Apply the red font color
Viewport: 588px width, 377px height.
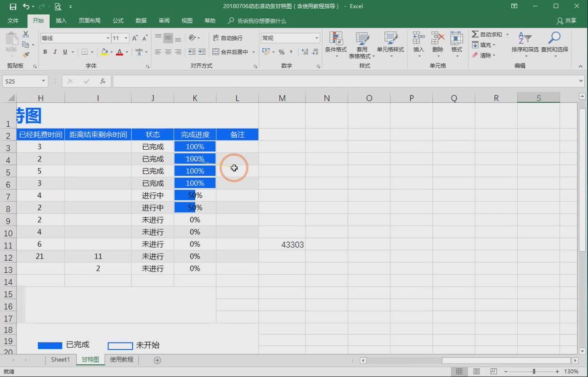pyautogui.click(x=119, y=52)
